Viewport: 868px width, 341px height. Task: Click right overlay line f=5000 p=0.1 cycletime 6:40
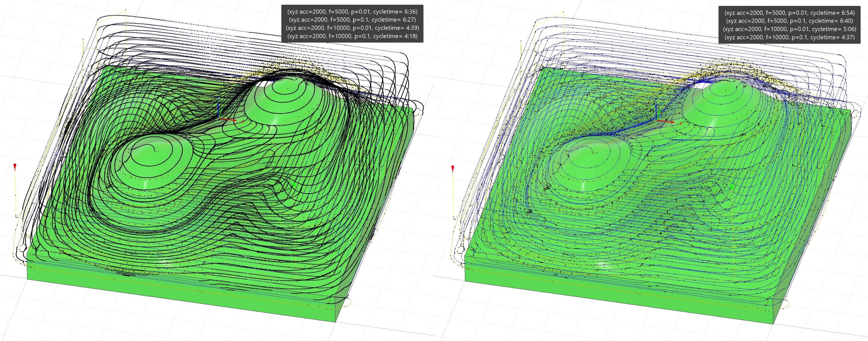point(790,21)
